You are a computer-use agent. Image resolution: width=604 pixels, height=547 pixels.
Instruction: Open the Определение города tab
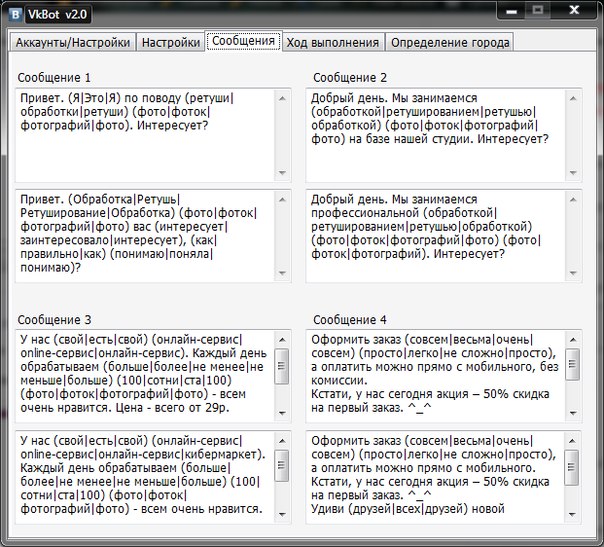point(450,43)
